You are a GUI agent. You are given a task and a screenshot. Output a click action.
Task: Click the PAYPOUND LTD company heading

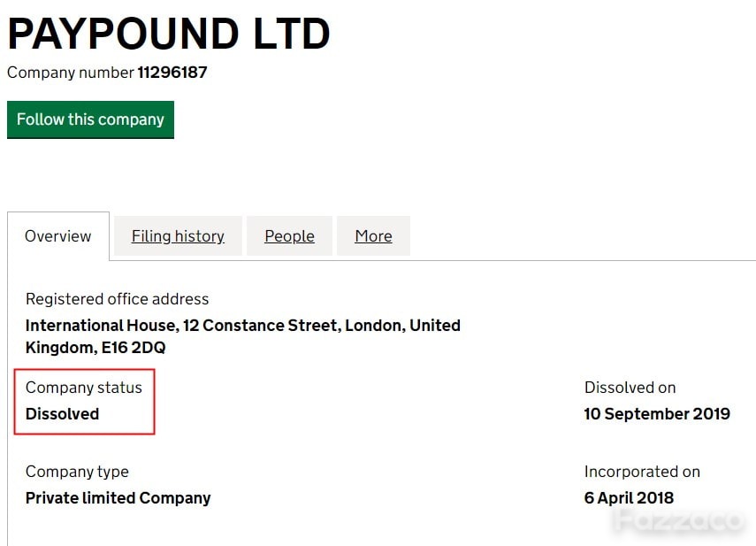[x=169, y=34]
